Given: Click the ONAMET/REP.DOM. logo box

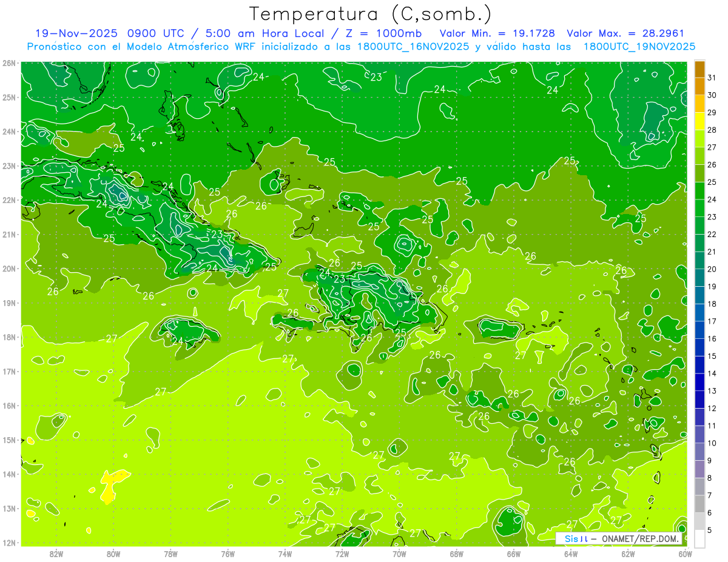Looking at the screenshot, I should pyautogui.click(x=619, y=538).
